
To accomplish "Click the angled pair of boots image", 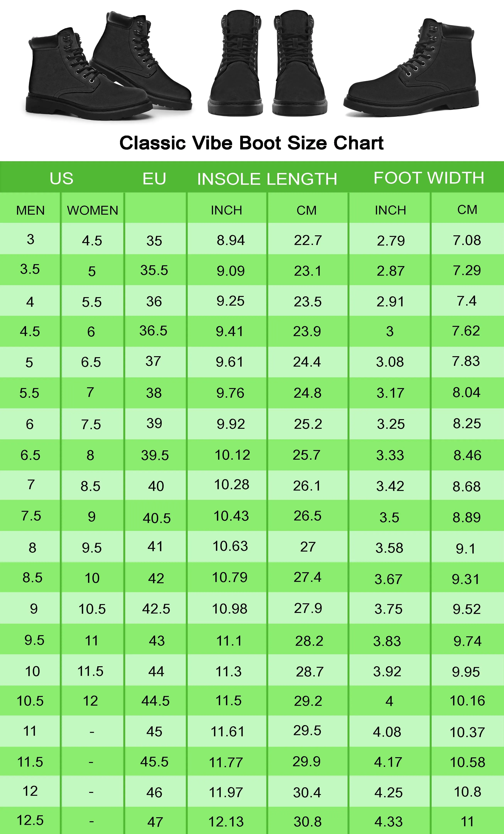I will click(x=108, y=66).
